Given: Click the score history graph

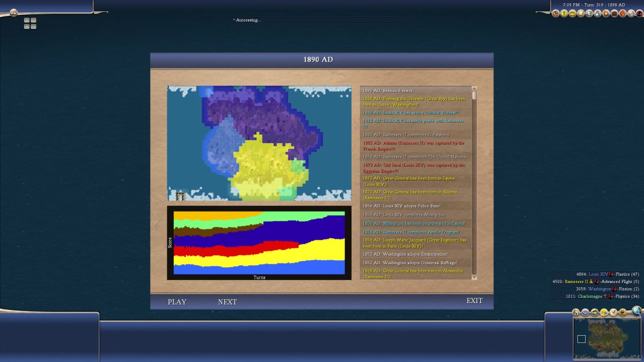Looking at the screenshot, I should (259, 243).
